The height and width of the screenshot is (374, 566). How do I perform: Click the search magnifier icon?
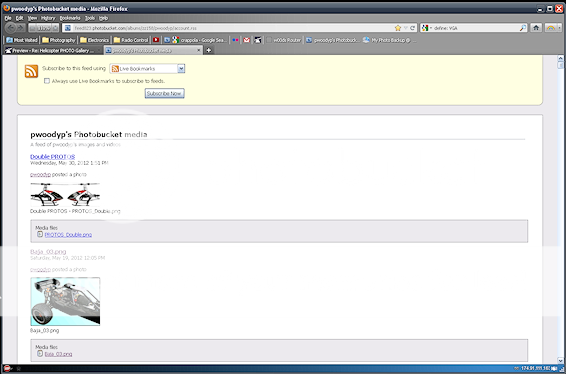click(523, 28)
